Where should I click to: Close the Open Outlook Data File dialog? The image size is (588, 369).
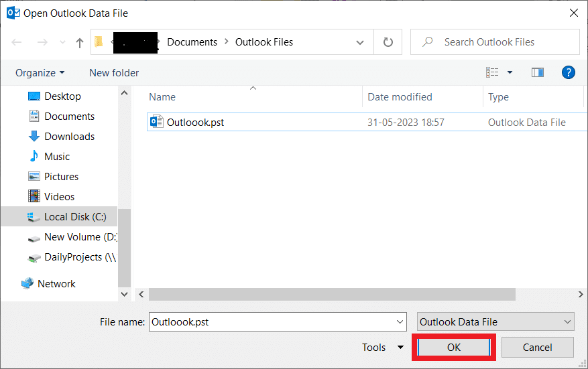574,13
